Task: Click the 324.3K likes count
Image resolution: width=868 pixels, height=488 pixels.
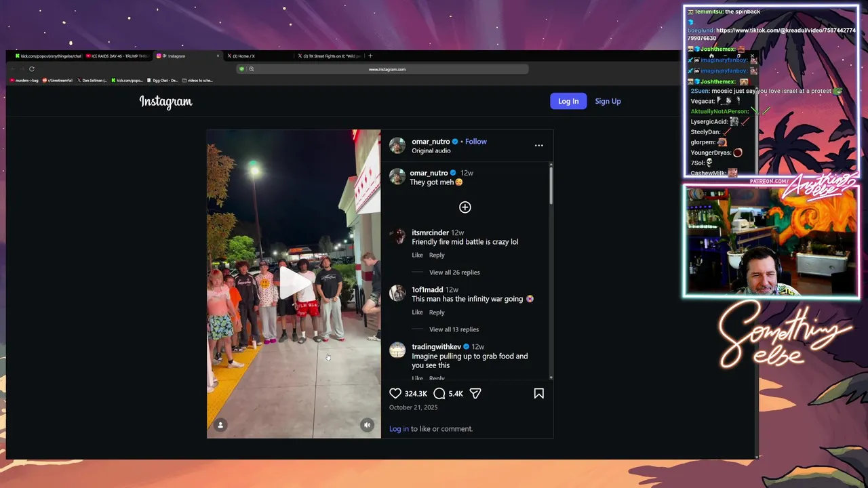Action: (416, 394)
